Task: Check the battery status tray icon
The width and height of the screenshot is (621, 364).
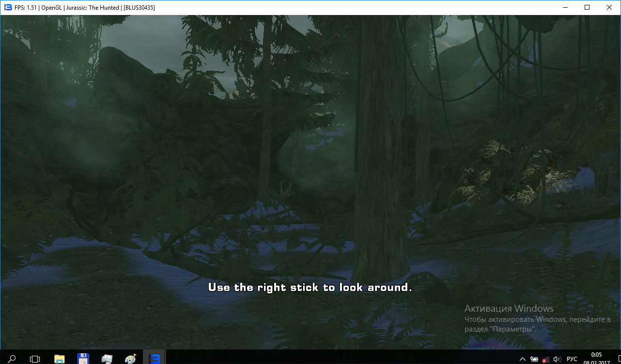Action: click(x=534, y=359)
